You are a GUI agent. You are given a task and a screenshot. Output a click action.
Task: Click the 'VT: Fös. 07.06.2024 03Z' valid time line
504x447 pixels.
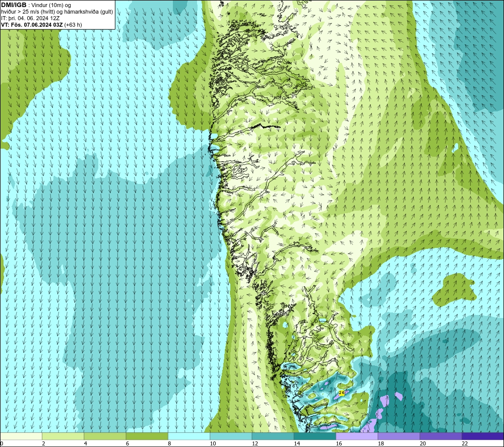tap(32, 25)
